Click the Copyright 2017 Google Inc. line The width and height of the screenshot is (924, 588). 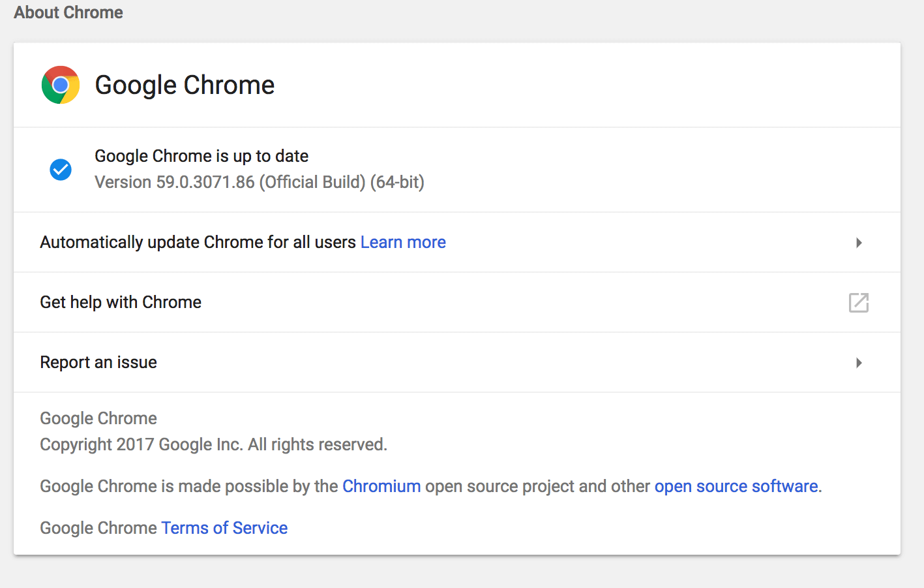pos(214,444)
